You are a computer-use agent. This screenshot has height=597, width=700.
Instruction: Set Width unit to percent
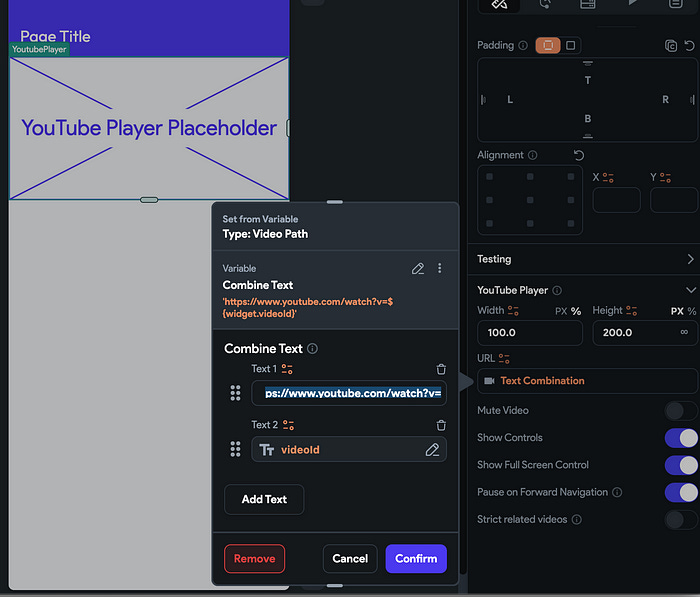(576, 311)
